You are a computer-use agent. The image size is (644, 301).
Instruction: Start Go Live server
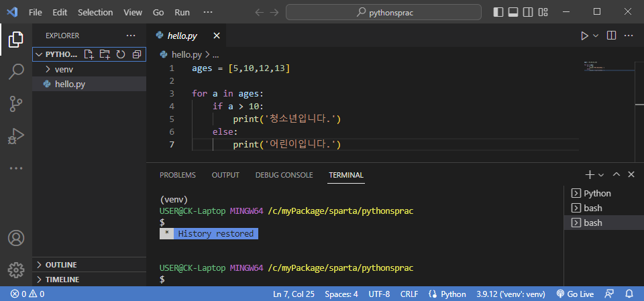(x=575, y=294)
